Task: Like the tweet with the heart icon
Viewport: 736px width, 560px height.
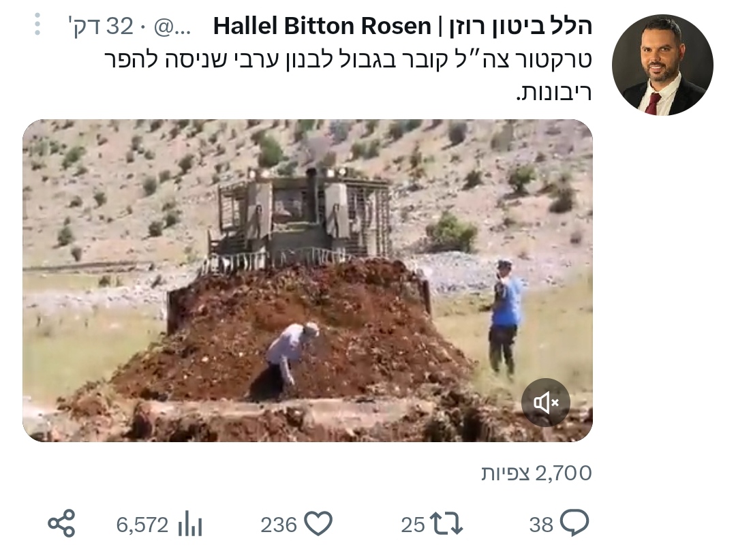Action: tap(318, 523)
